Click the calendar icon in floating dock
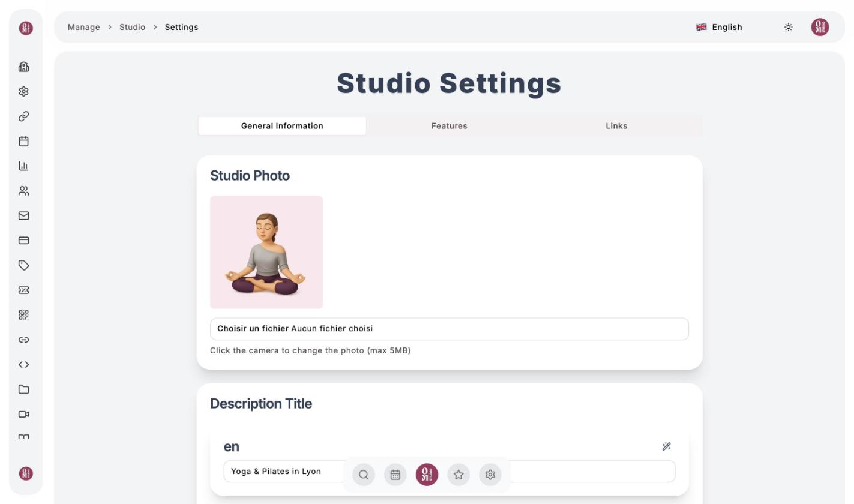This screenshot has width=854, height=504. click(x=395, y=475)
